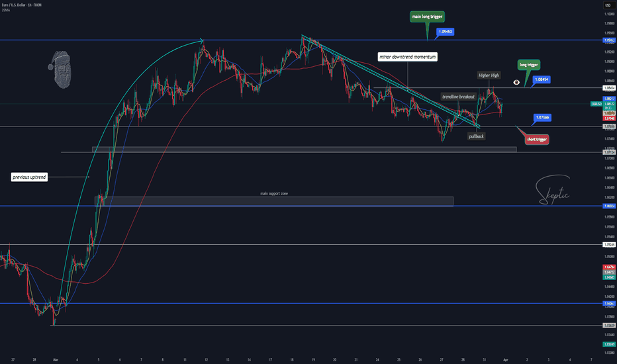Click the blue 1.08454 price callout
The height and width of the screenshot is (364, 617).
(542, 79)
